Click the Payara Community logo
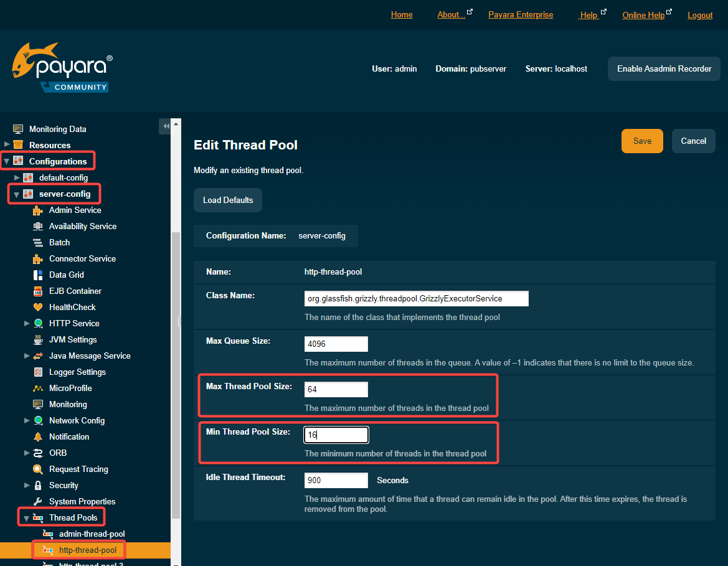This screenshot has width=728, height=566. pyautogui.click(x=62, y=68)
